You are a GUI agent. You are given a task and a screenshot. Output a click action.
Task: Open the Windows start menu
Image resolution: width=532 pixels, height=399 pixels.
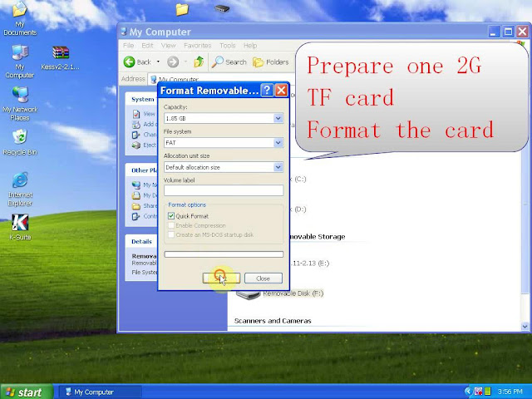point(27,392)
